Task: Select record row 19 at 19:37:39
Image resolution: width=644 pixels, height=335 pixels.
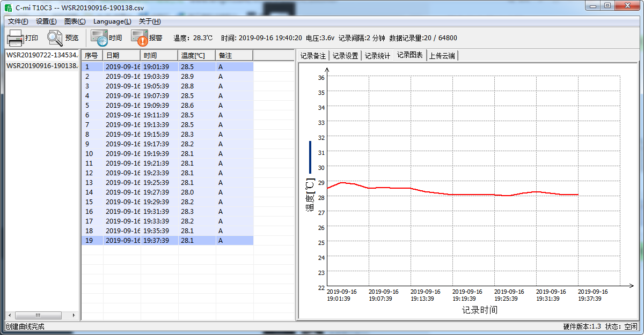Action: tap(167, 241)
